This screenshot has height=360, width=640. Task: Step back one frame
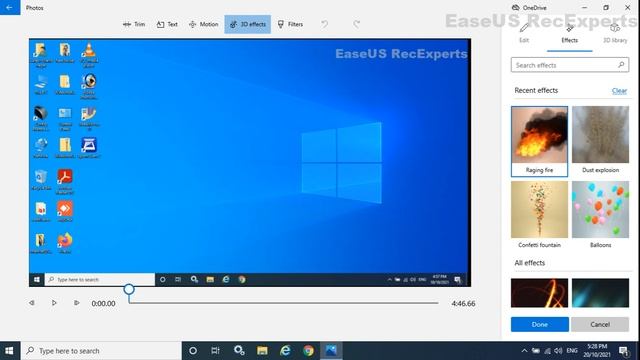coord(31,303)
